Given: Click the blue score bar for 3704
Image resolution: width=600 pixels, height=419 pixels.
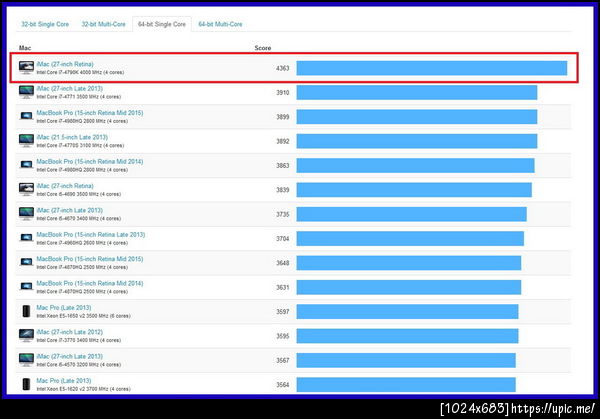Looking at the screenshot, I should pos(410,239).
